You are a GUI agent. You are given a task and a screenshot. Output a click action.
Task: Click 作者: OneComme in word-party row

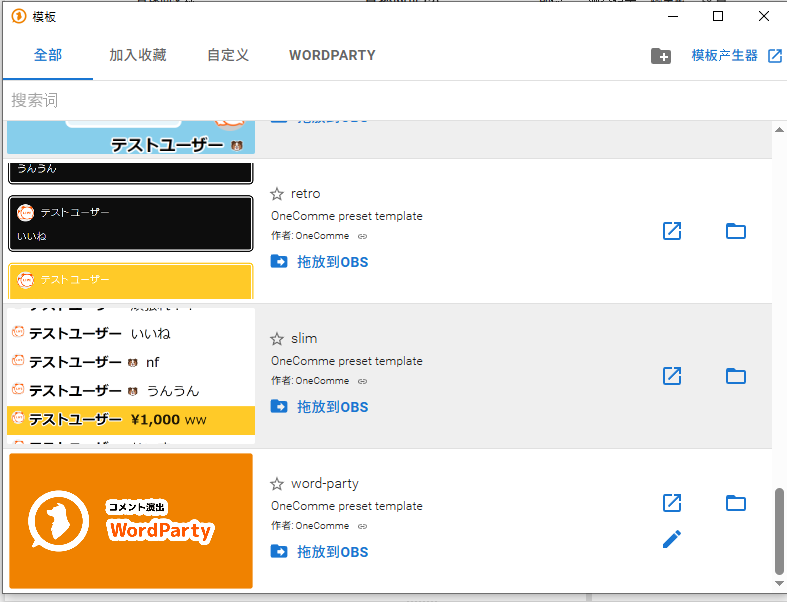(x=310, y=526)
